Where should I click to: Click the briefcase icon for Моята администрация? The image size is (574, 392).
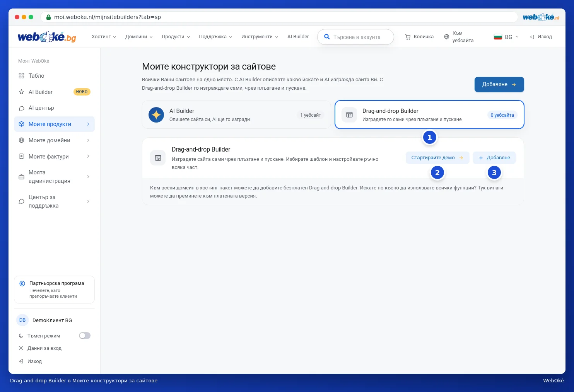point(22,177)
